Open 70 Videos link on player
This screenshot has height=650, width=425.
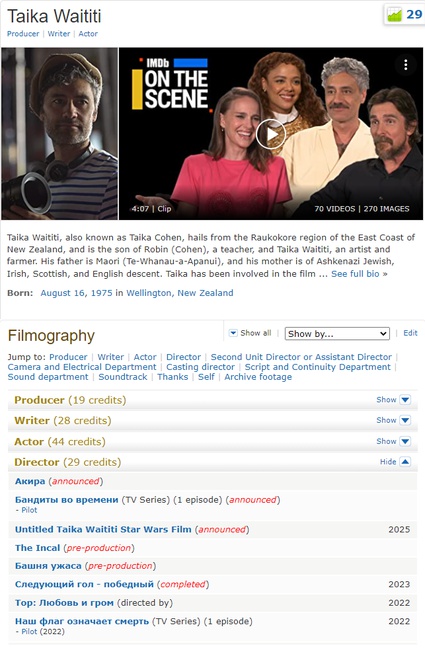335,209
